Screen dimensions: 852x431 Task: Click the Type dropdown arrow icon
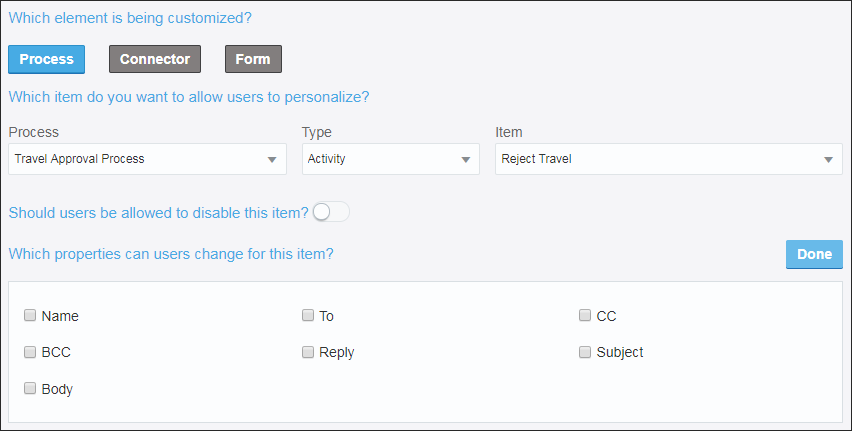coord(466,160)
